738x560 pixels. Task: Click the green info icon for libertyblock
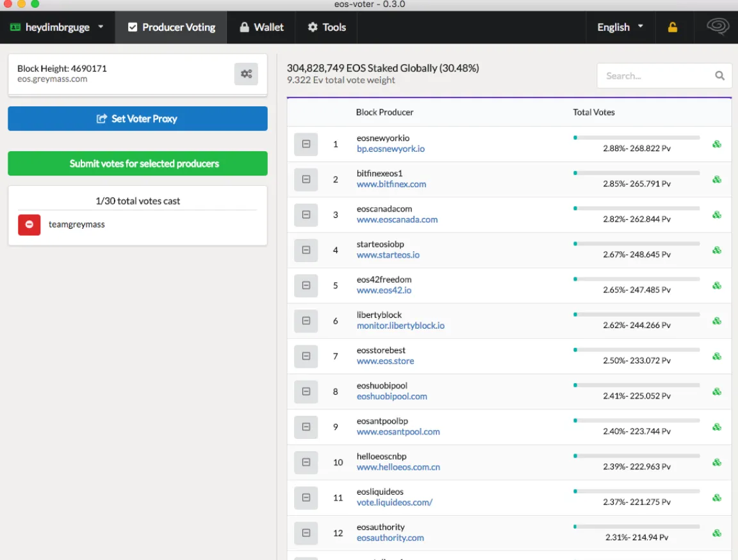(x=716, y=320)
